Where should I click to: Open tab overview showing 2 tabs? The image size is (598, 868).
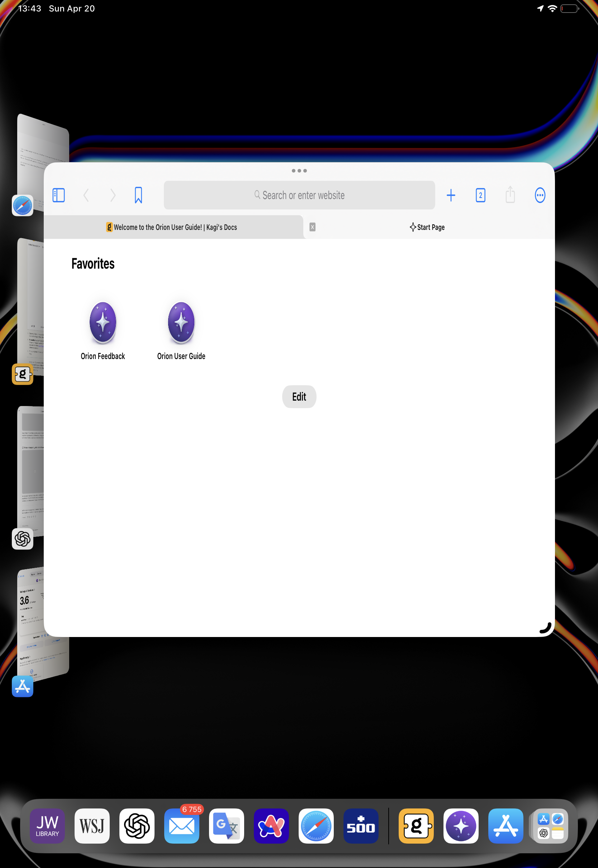480,195
